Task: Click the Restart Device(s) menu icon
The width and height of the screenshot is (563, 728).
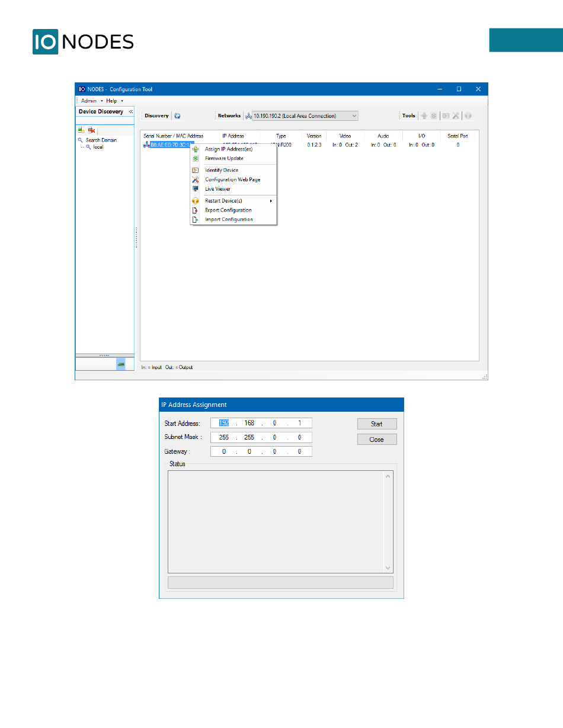Action: (196, 201)
